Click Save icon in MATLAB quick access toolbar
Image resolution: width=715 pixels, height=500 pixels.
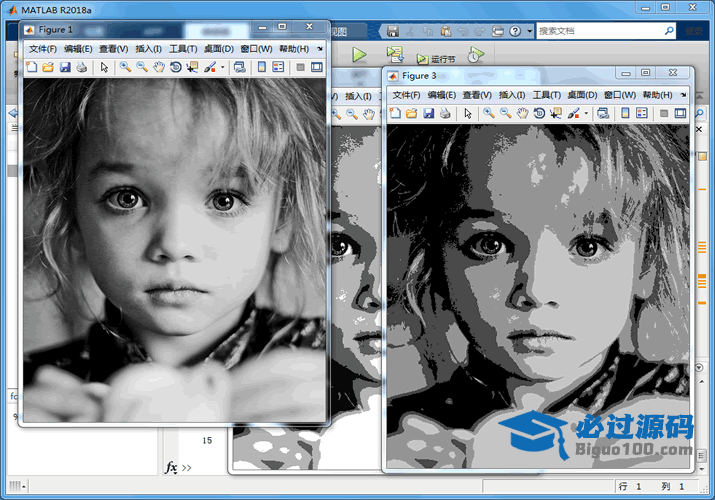[x=393, y=31]
